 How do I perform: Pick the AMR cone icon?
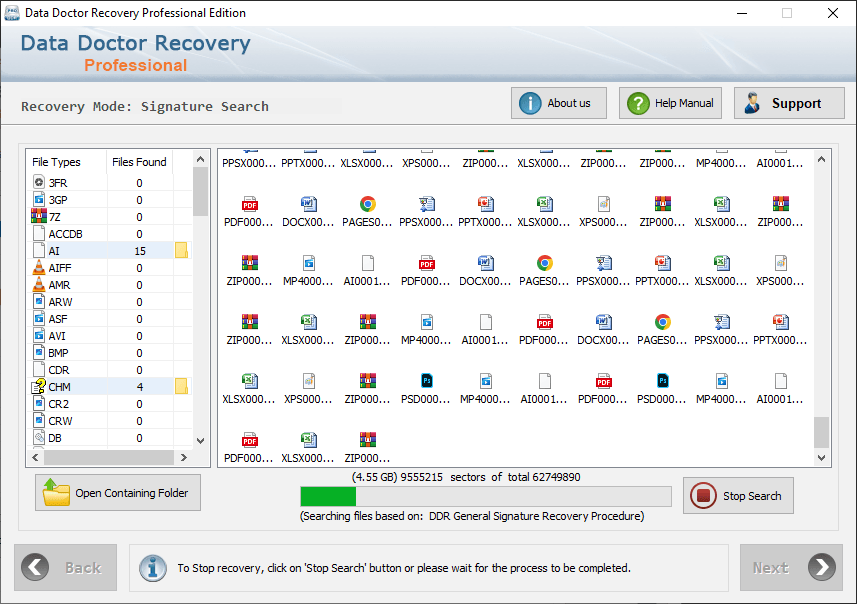(39, 284)
